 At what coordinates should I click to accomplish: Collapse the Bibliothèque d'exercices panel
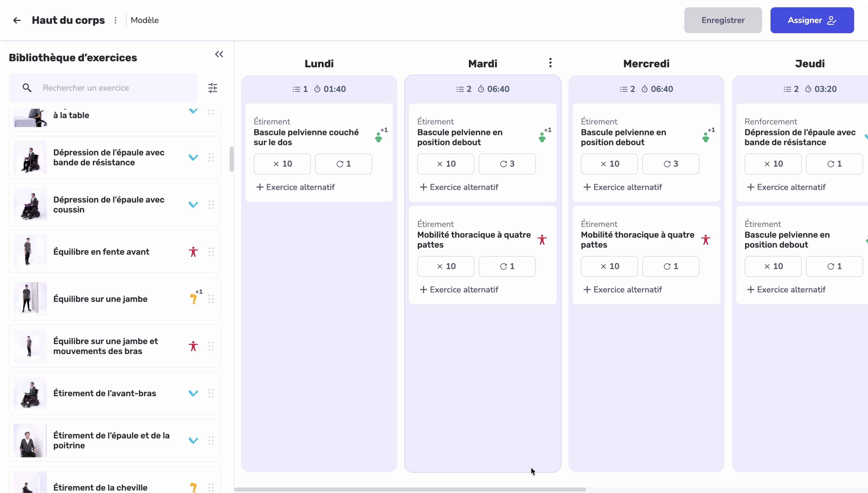coord(219,54)
